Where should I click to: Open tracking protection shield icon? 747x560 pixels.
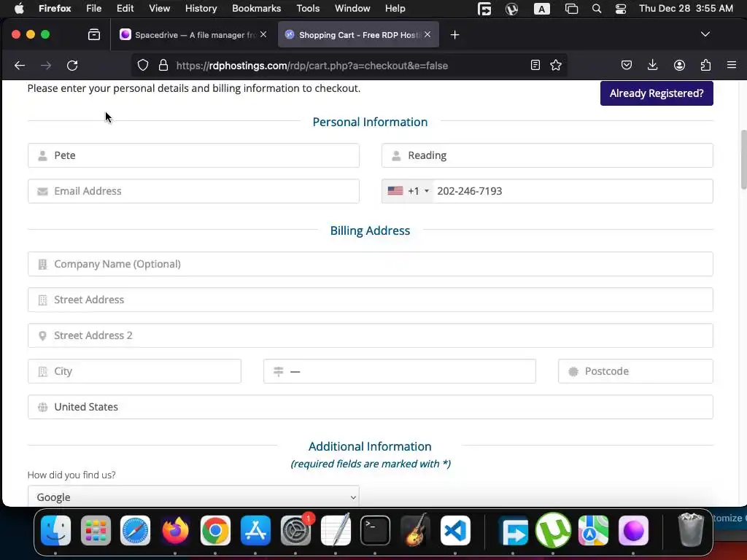tap(143, 65)
